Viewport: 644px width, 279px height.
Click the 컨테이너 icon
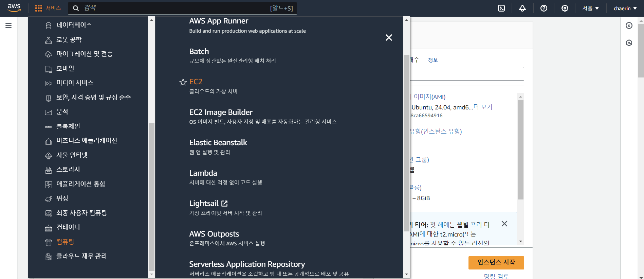pyautogui.click(x=49, y=228)
